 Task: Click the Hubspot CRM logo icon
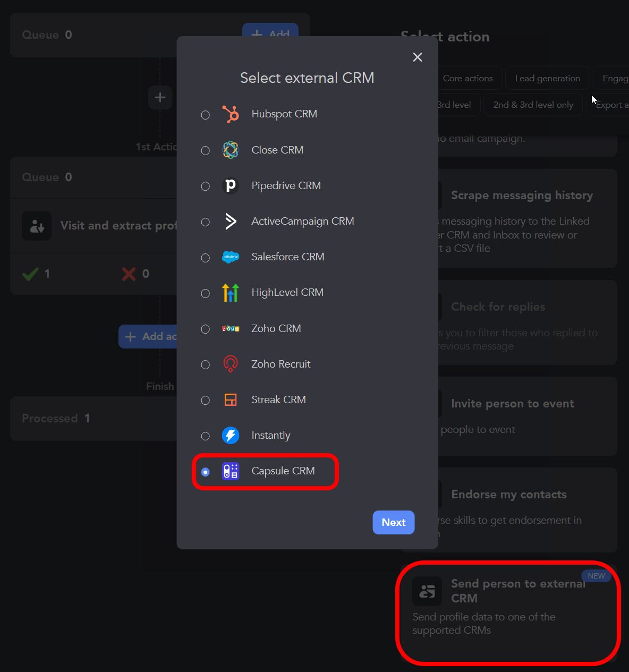click(x=231, y=114)
